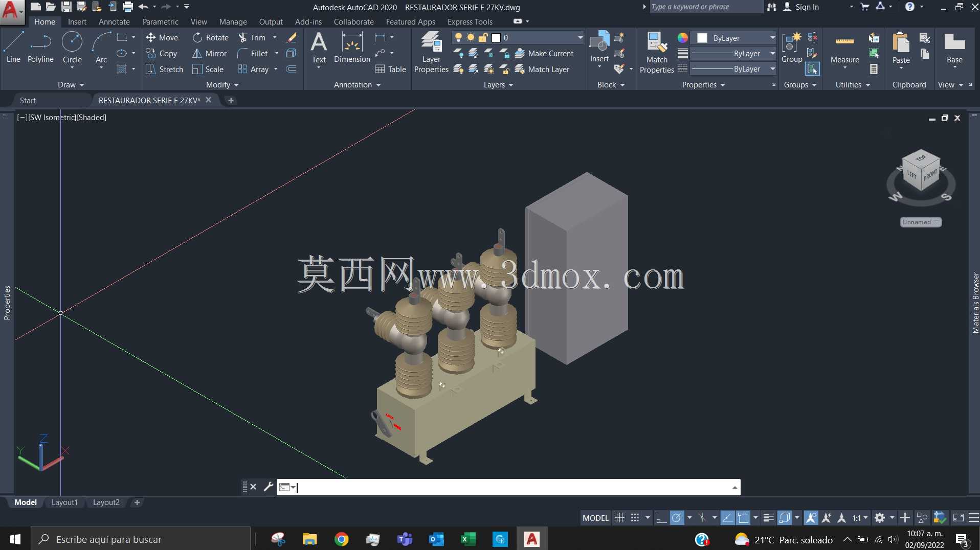The width and height of the screenshot is (980, 550).
Task: Toggle annotation visibility in status bar
Action: pos(811,518)
